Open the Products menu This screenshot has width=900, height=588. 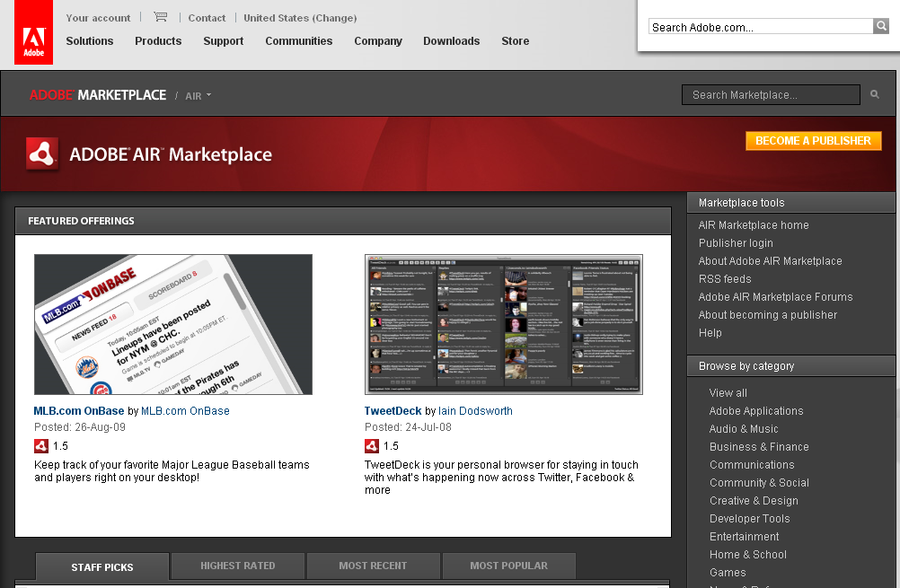pos(158,40)
